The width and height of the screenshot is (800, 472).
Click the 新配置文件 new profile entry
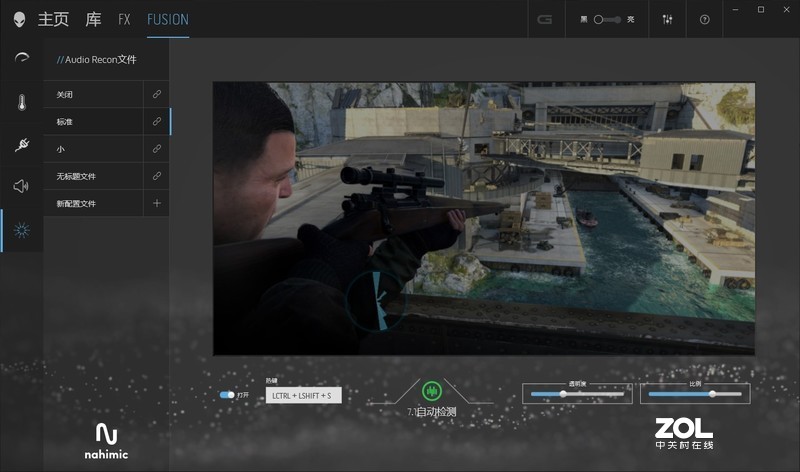click(x=93, y=204)
